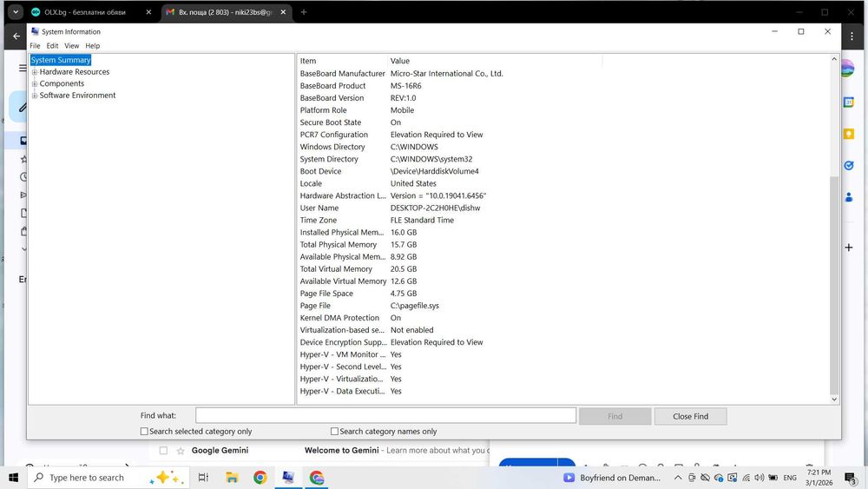Open a new browser tab with plus

tap(303, 11)
